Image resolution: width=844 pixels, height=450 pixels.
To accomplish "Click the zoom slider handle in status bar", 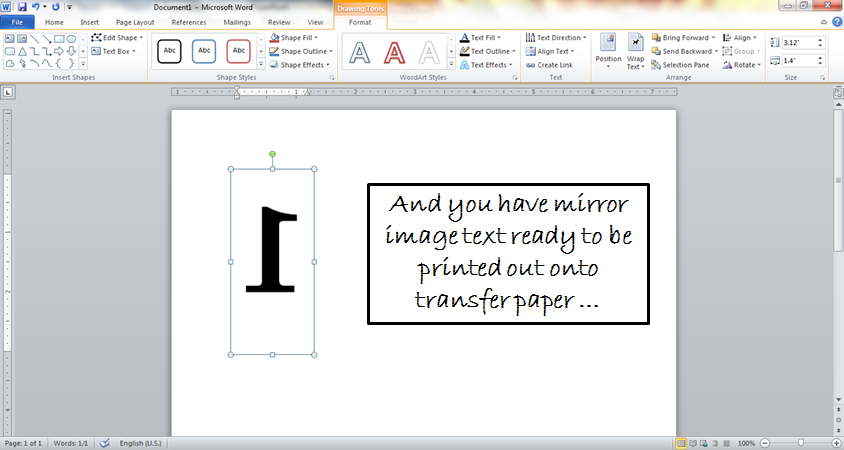I will tap(800, 443).
